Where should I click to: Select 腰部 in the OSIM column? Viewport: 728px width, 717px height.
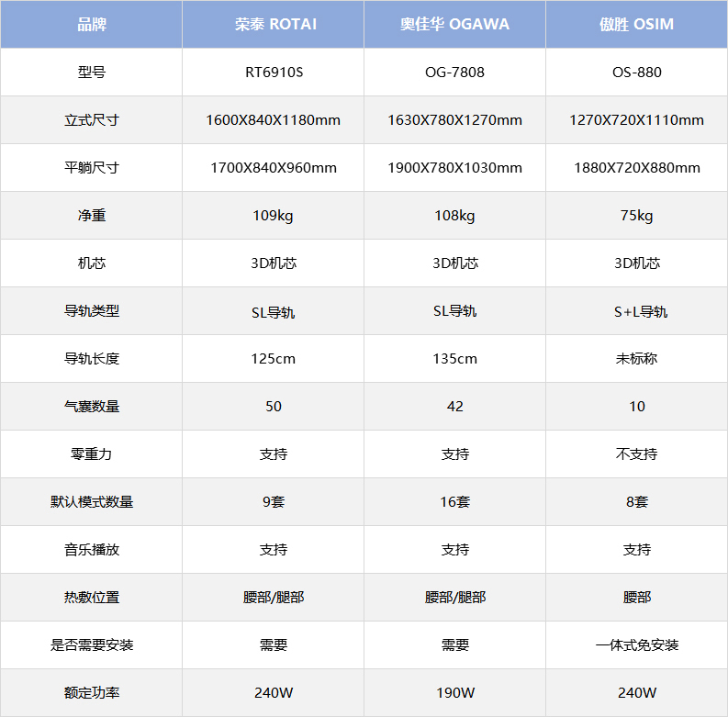click(636, 597)
